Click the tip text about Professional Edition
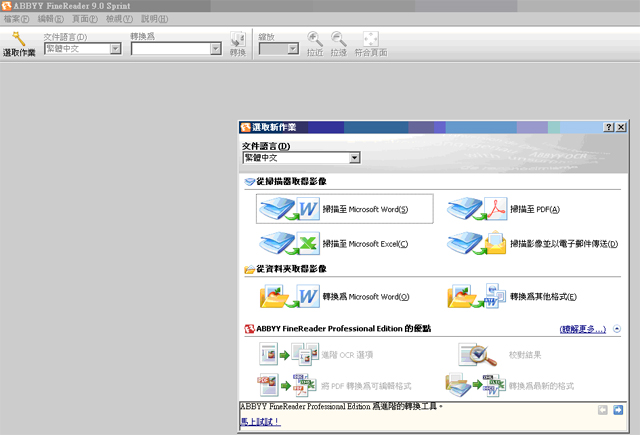The height and width of the screenshot is (435, 640). pos(341,406)
